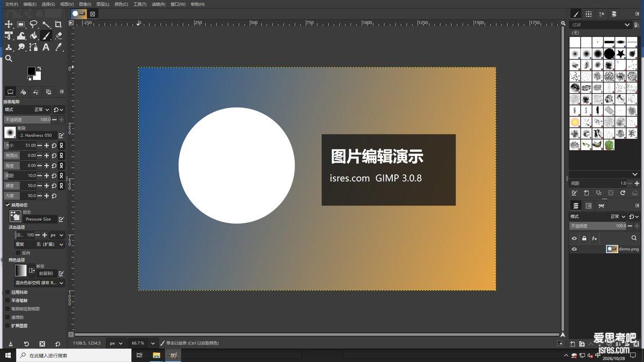Hide the demo.png layer with eye icon

pos(574,249)
